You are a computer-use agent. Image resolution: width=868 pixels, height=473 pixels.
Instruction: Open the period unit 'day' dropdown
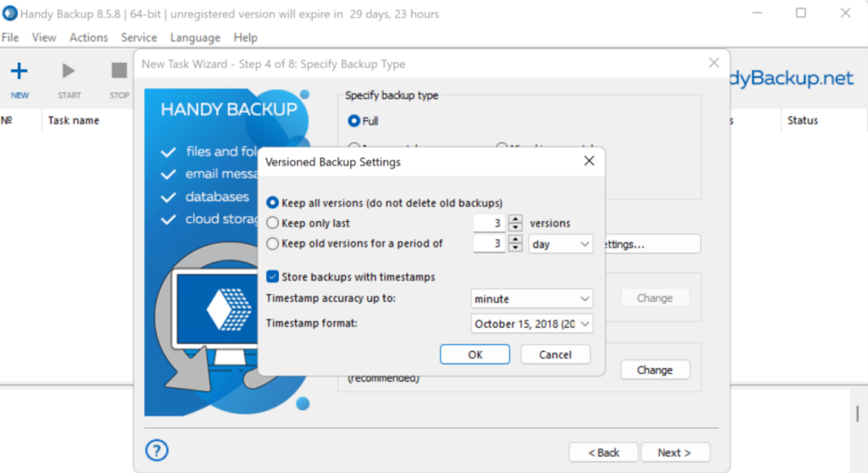(560, 244)
